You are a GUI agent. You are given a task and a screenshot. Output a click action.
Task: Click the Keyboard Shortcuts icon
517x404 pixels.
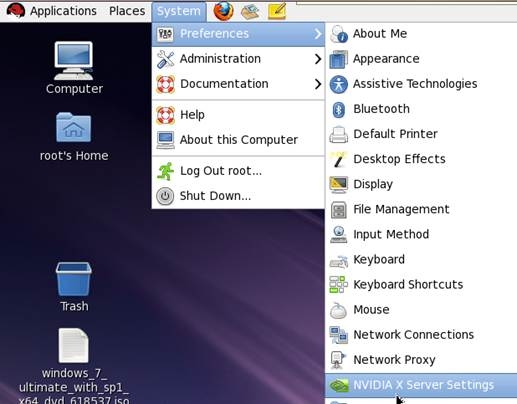click(339, 285)
